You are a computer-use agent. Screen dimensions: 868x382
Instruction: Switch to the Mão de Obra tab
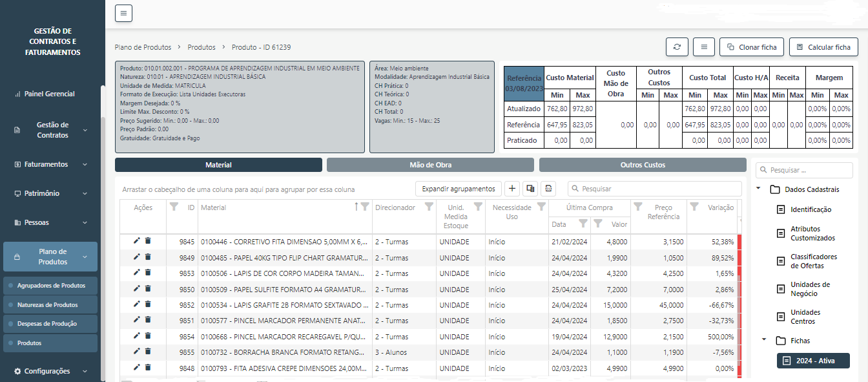[x=430, y=165]
